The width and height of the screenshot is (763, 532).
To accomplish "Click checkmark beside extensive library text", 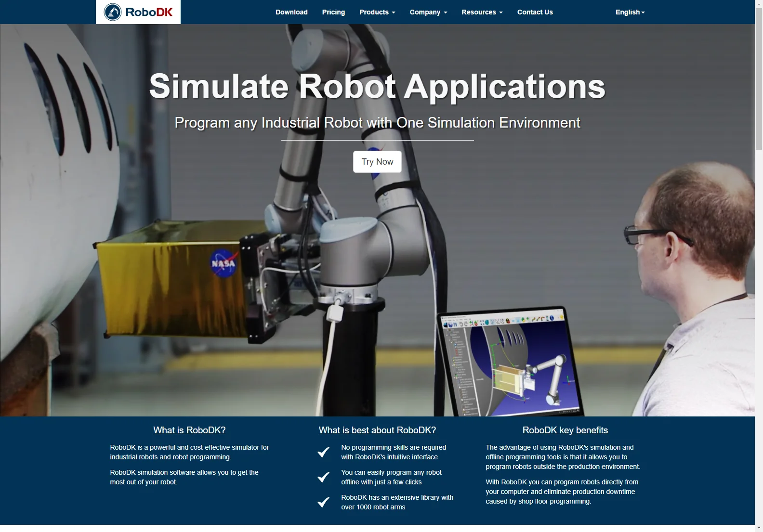I will point(324,502).
